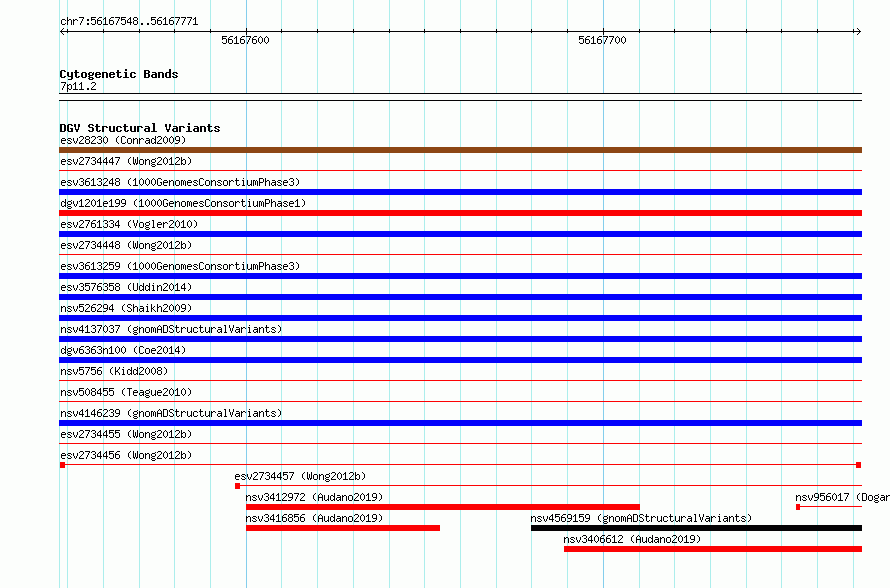Click the blue bar for esv3576358
Image resolution: width=890 pixels, height=588 pixels.
click(460, 297)
